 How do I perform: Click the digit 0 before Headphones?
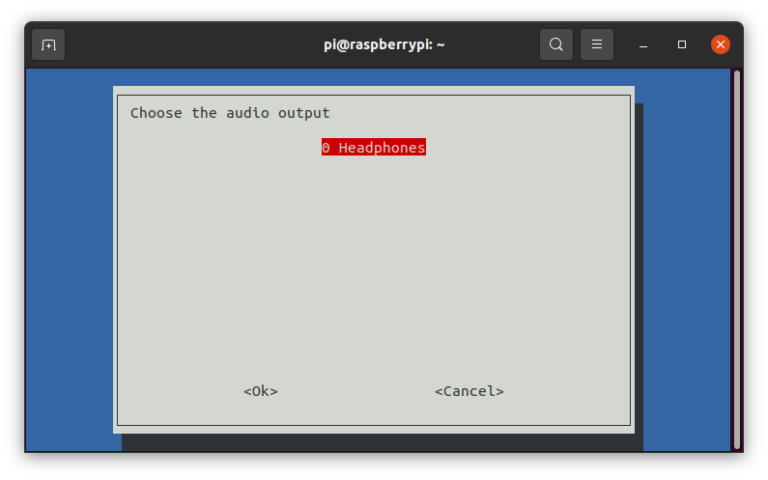coord(326,148)
